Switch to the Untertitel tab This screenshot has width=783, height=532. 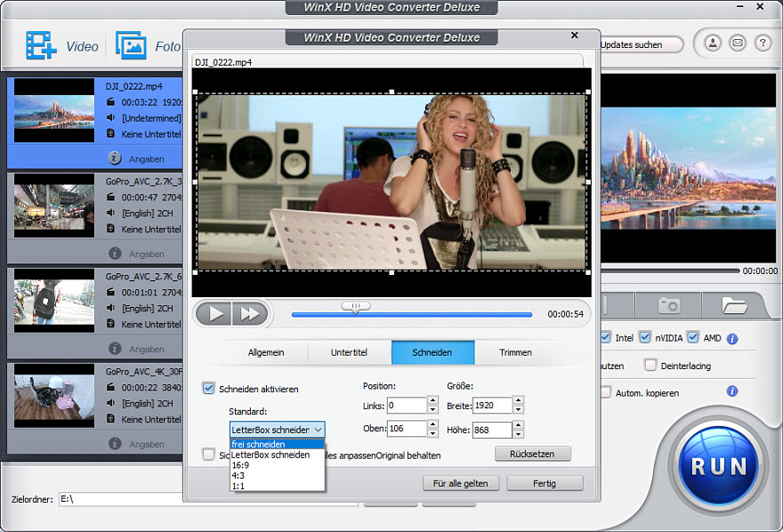point(349,352)
